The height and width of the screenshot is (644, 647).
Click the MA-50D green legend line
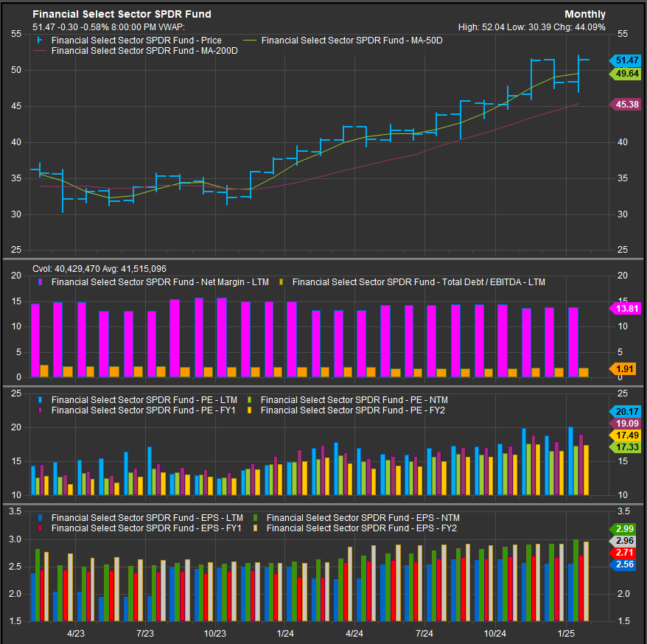(250, 41)
